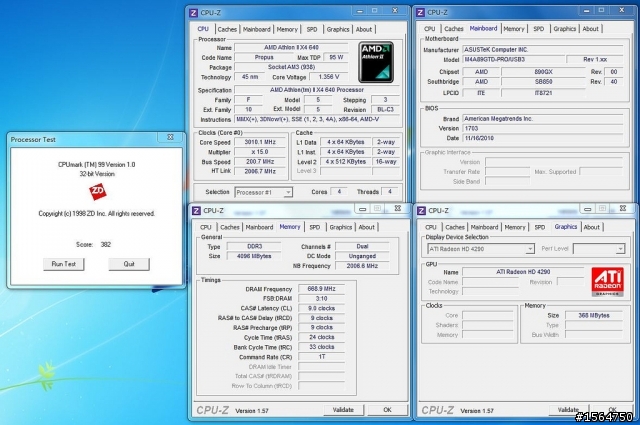Click the BIOS brand American Megatrends Inc.
This screenshot has width=640, height=425.
(x=543, y=119)
